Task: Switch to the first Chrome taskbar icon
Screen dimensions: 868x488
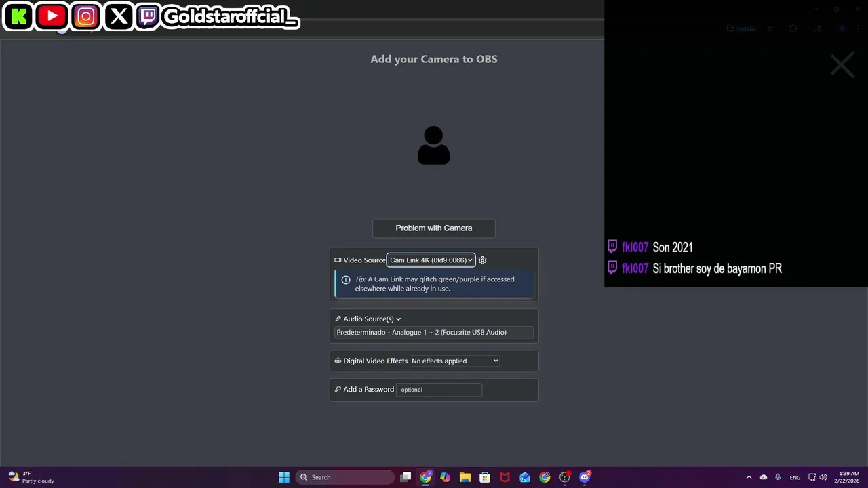Action: 425,477
